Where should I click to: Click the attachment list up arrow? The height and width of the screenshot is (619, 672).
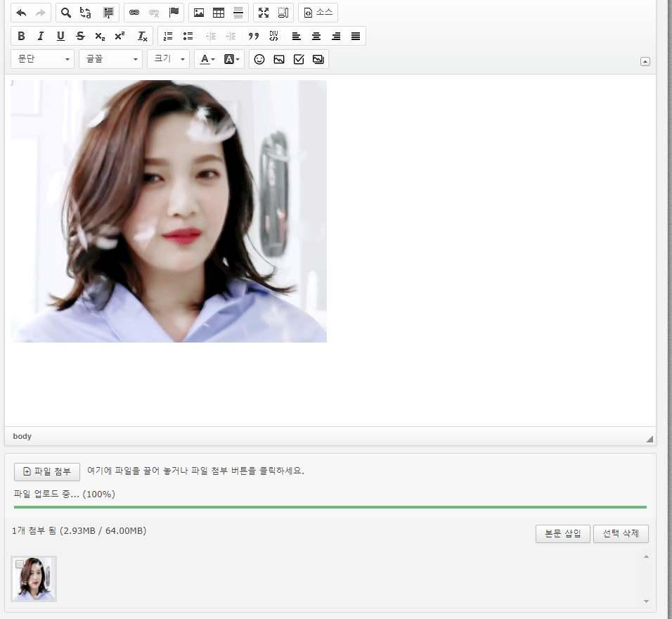646,557
